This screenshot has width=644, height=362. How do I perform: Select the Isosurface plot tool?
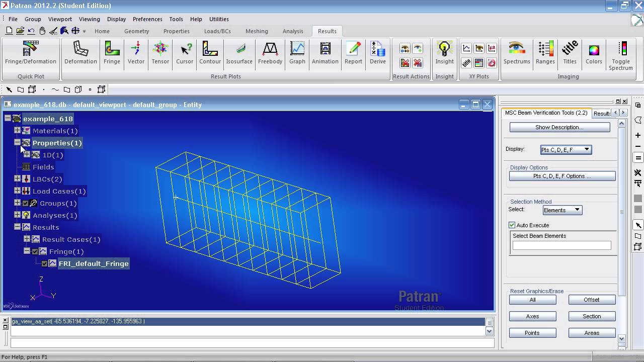[239, 53]
